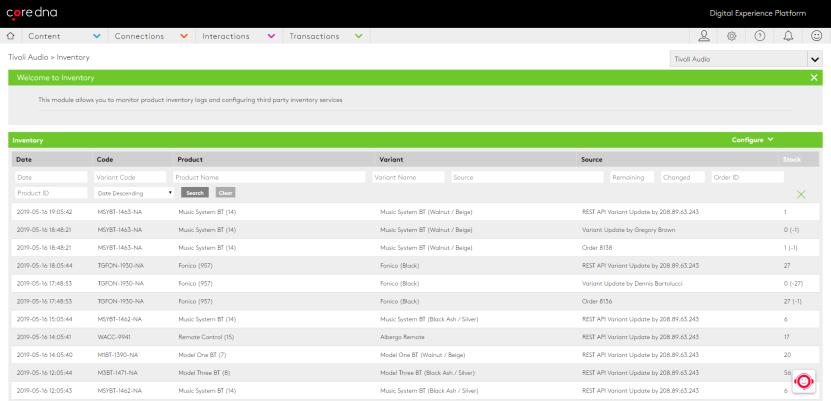831x401 pixels.
Task: Focus the Changed filter field
Action: pyautogui.click(x=683, y=177)
